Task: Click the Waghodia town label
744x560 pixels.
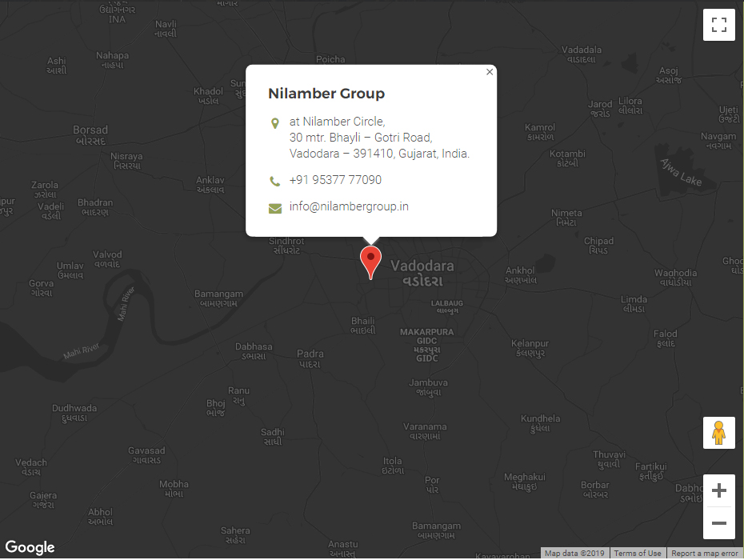Action: pos(676,278)
